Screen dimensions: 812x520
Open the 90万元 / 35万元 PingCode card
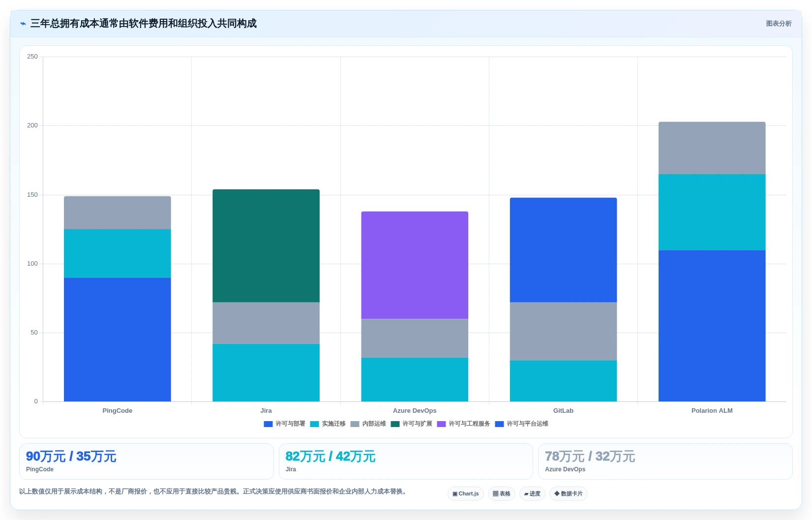click(x=147, y=461)
